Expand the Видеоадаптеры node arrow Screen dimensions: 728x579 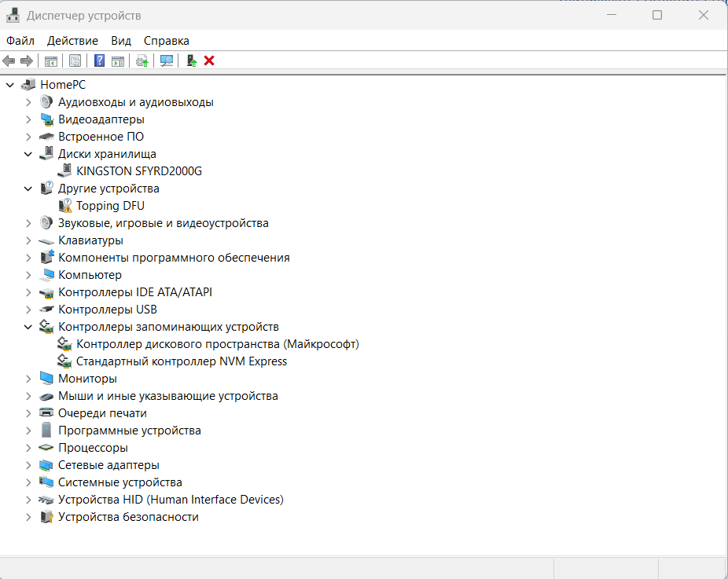[x=28, y=119]
